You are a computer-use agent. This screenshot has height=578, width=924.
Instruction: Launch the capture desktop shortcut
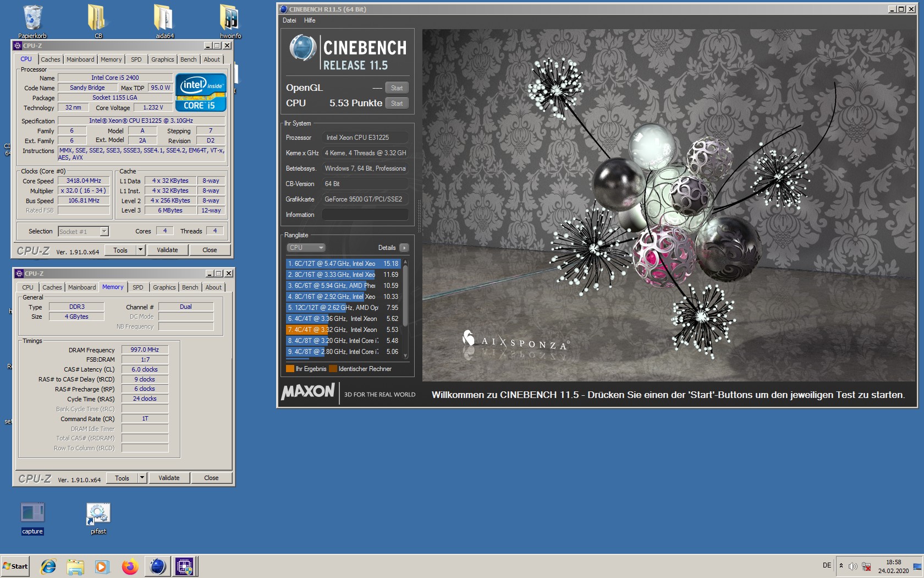coord(32,518)
